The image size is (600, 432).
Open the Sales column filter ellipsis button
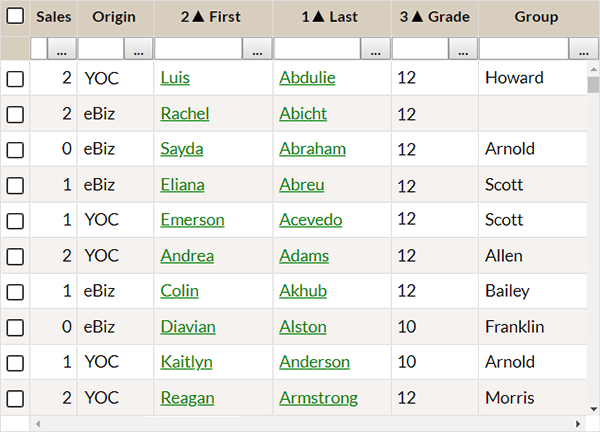click(x=62, y=49)
